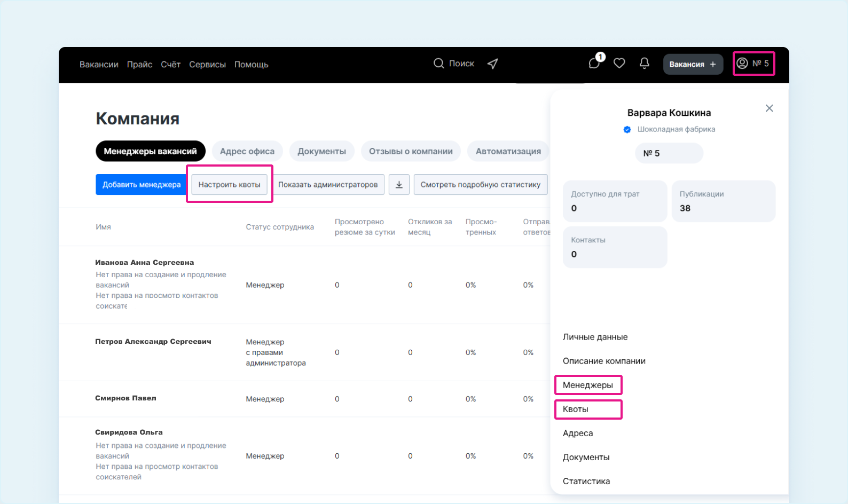Click the № 5 pill in profile panel
848x504 pixels.
669,153
